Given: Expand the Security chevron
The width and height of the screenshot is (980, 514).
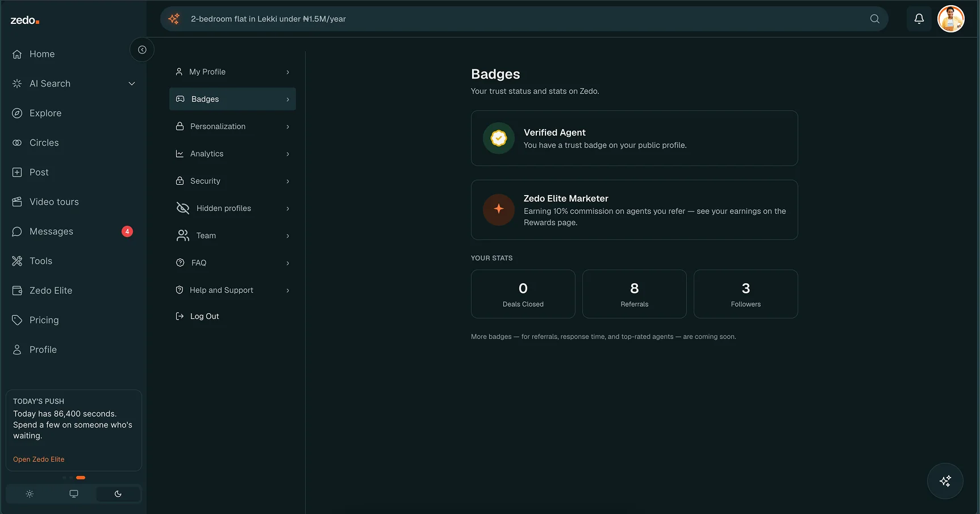Looking at the screenshot, I should [288, 181].
